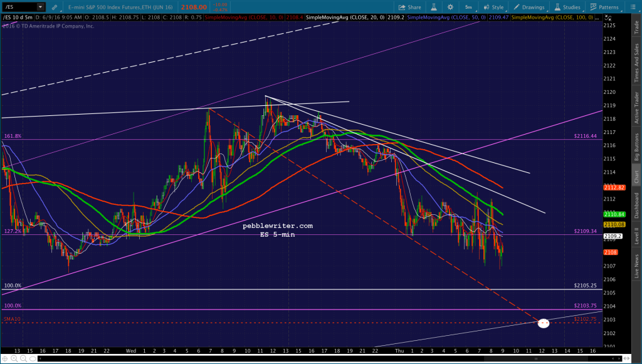This screenshot has width=642, height=364.
Task: Open the Times And Sales side tab
Action: point(637,63)
